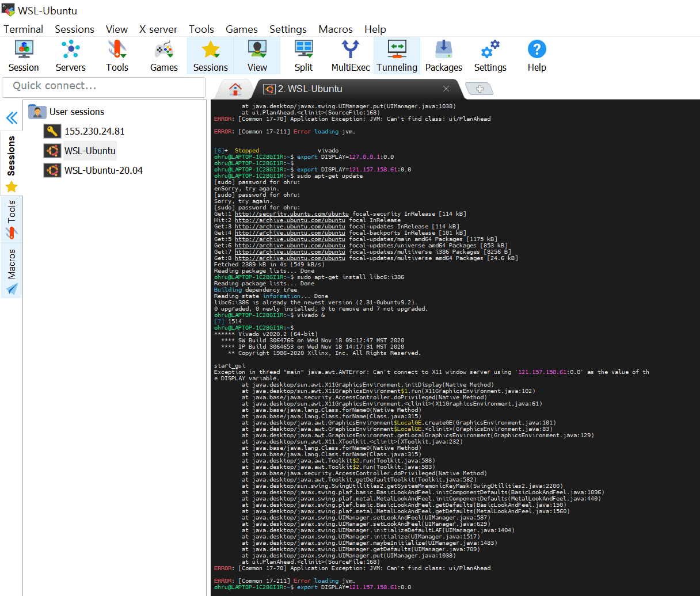Select the 155.230.24.81 session
700x596 pixels.
coord(94,131)
